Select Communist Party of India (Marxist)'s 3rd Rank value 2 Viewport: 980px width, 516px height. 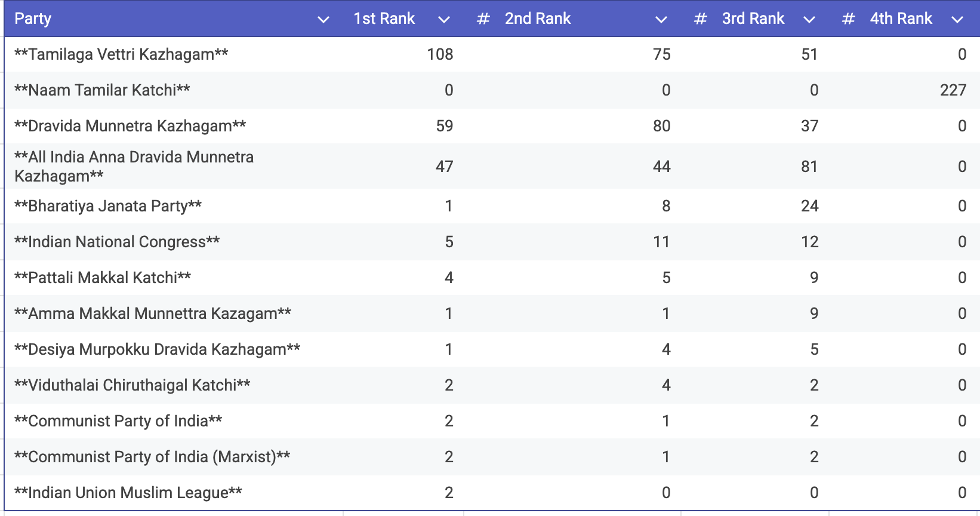[814, 457]
